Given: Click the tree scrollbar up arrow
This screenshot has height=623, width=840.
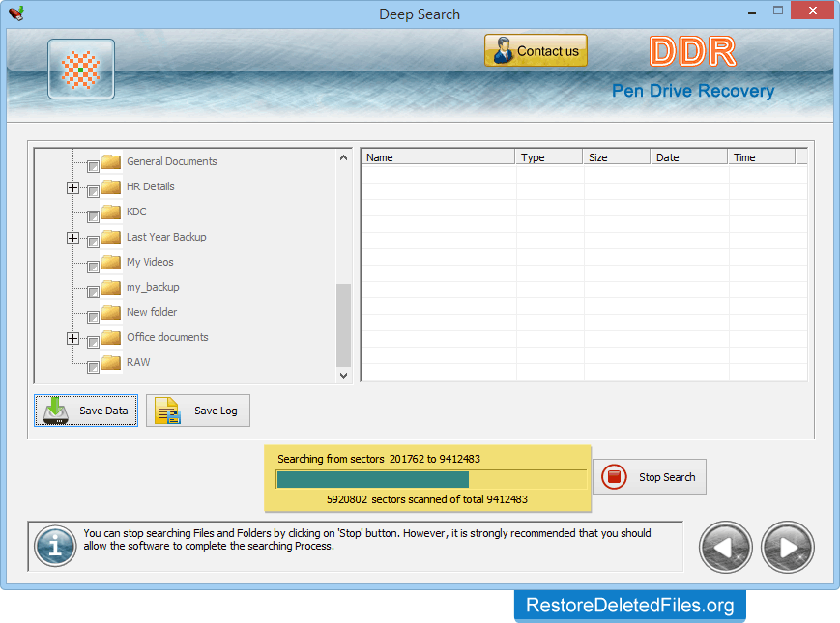Looking at the screenshot, I should point(343,157).
